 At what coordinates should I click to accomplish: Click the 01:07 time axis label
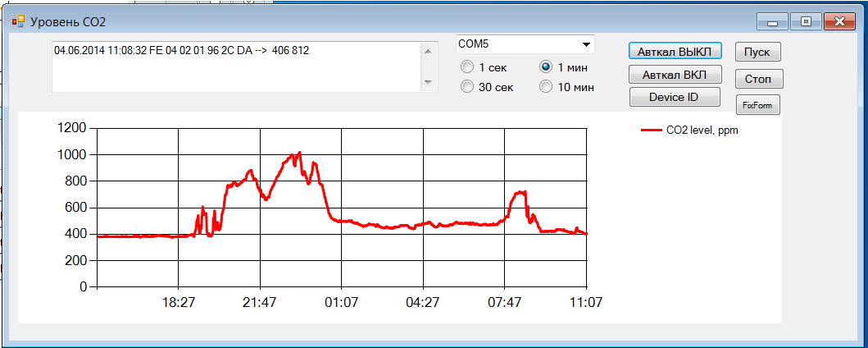click(342, 303)
